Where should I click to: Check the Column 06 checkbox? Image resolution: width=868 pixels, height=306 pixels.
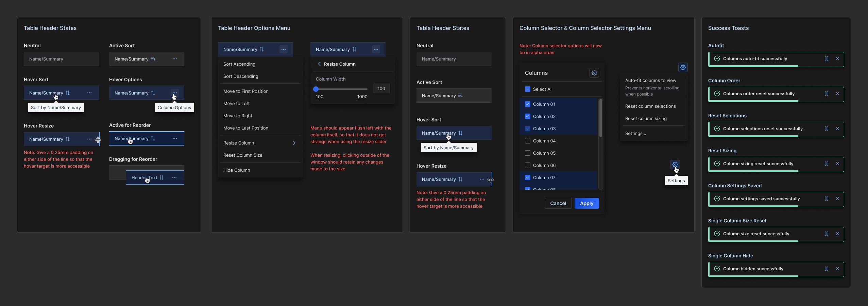click(x=528, y=165)
